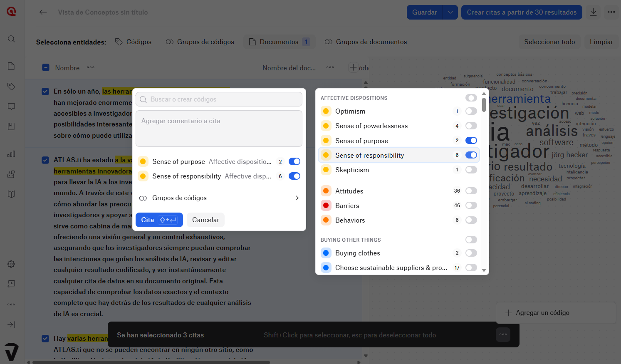Go back with the left arrow
The width and height of the screenshot is (621, 364).
43,12
